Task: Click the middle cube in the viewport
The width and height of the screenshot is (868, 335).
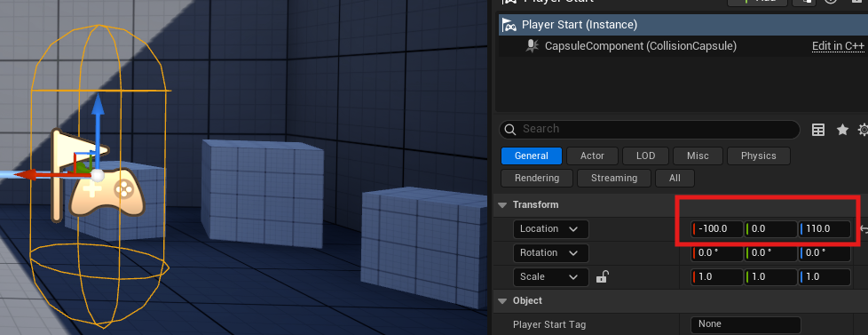Action: point(262,194)
